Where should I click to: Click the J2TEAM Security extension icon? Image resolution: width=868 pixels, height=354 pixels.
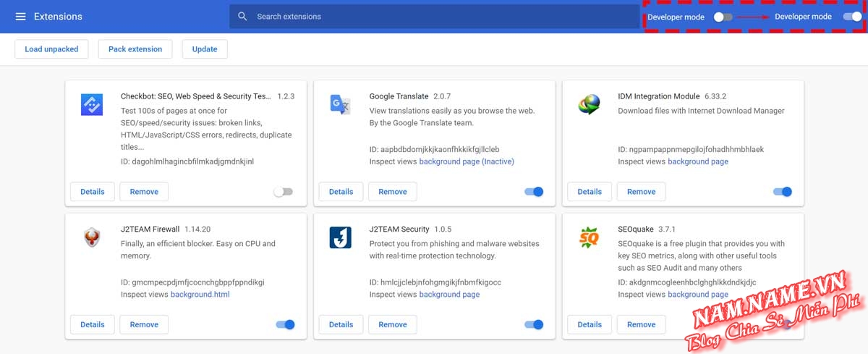pyautogui.click(x=340, y=237)
